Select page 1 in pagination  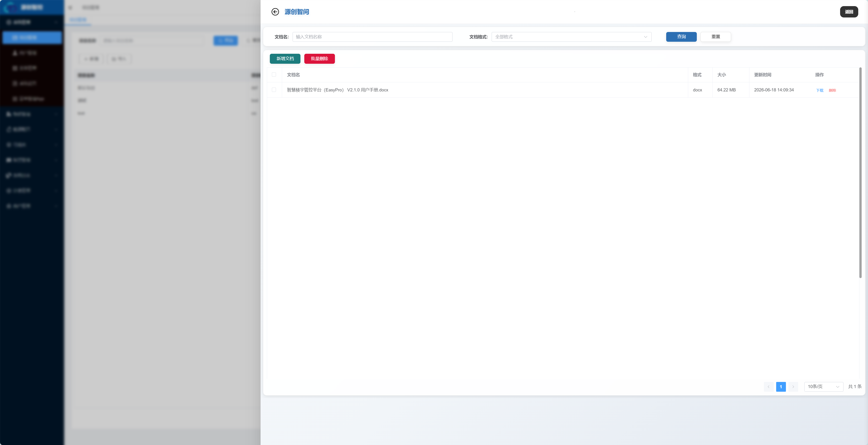point(781,387)
